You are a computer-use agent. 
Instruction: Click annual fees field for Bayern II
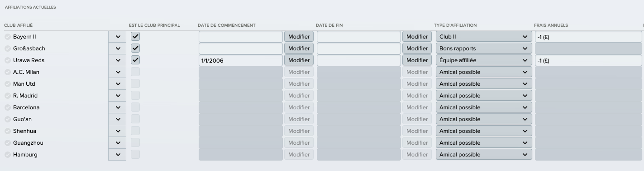[588, 37]
